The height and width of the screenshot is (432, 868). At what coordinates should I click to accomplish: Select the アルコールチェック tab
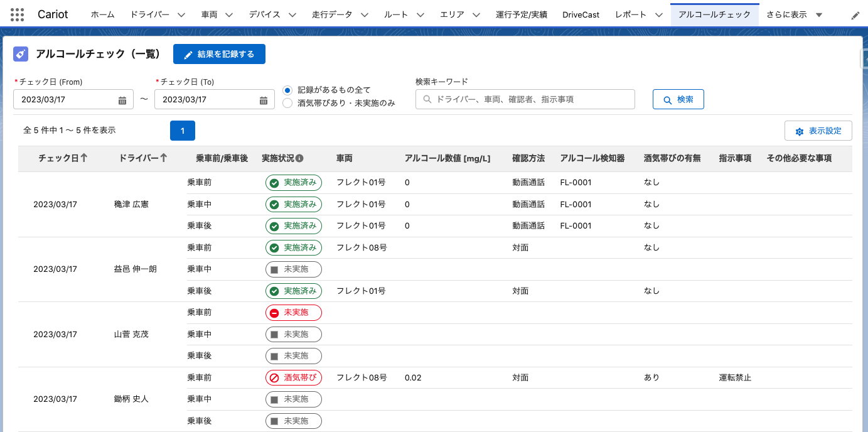pyautogui.click(x=714, y=15)
